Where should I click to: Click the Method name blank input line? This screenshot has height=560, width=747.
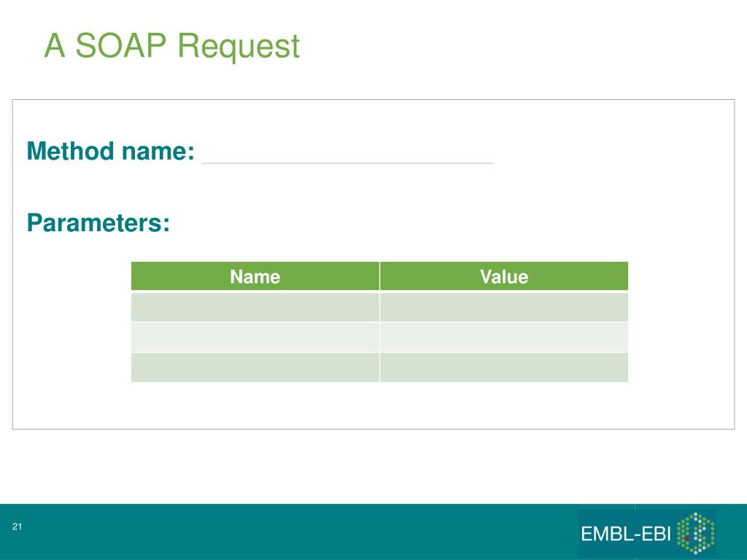click(x=347, y=163)
